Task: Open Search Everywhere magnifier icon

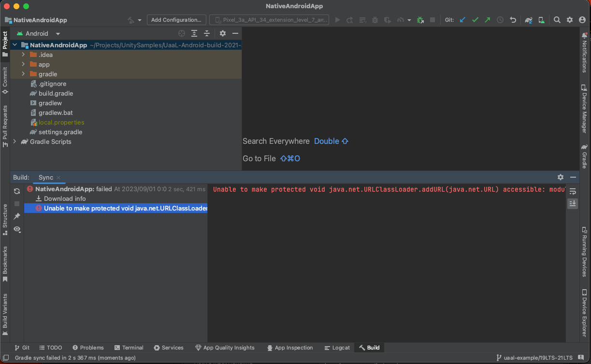Action: pyautogui.click(x=557, y=20)
